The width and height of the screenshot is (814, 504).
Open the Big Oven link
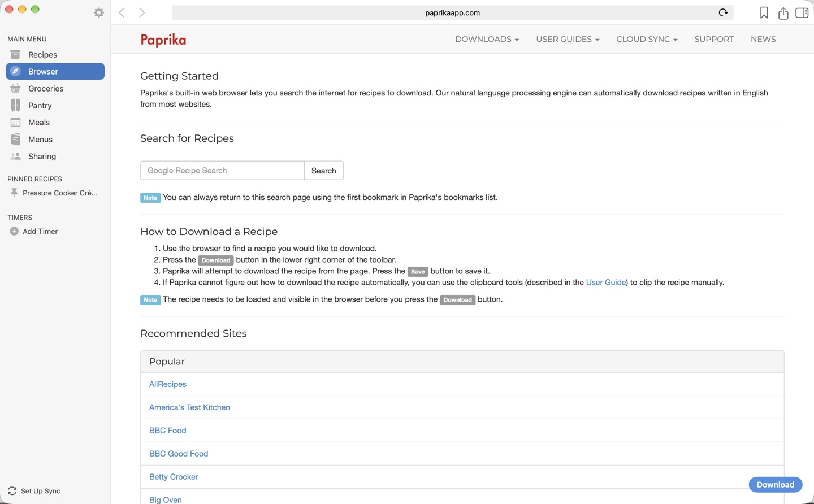click(x=166, y=499)
